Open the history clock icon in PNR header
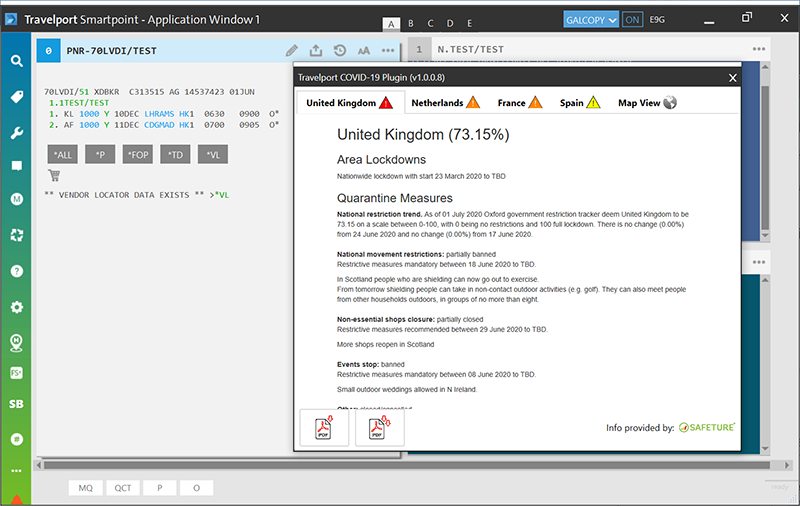800x506 pixels. 340,50
